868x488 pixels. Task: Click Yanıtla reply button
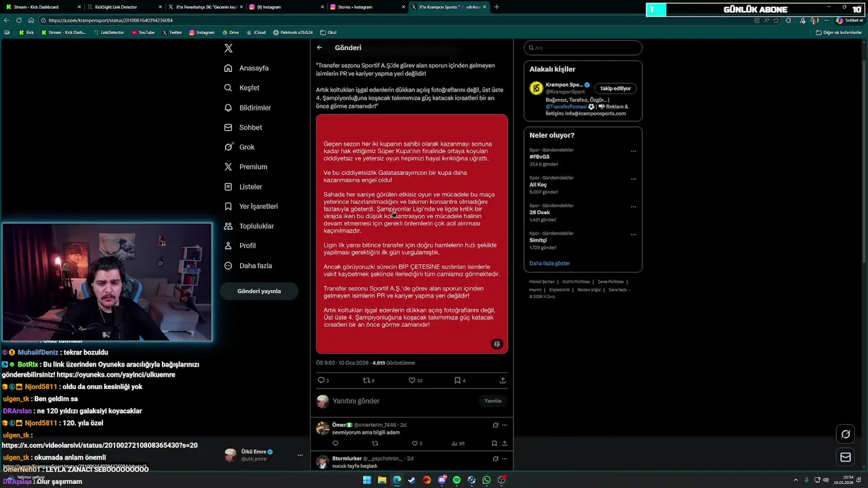(x=493, y=401)
